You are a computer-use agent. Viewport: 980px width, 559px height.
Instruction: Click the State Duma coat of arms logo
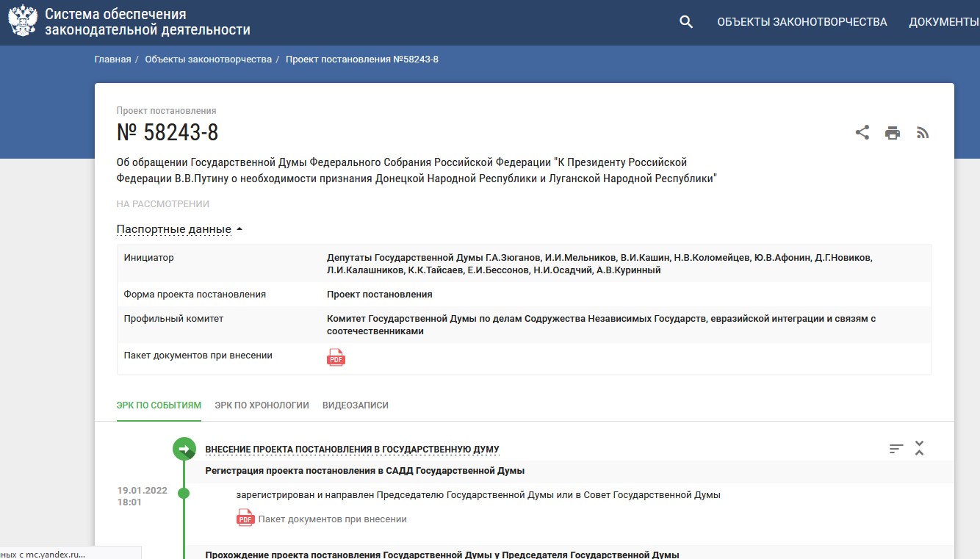pyautogui.click(x=23, y=21)
